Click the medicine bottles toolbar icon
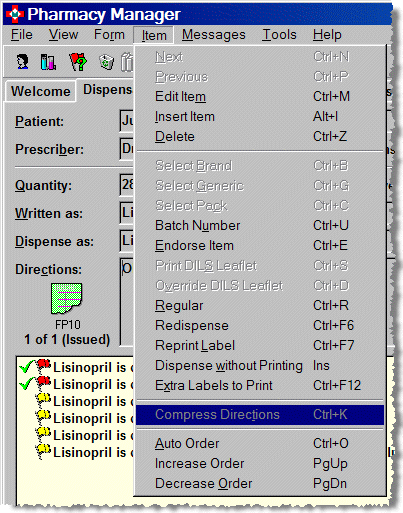This screenshot has width=403, height=513. (x=48, y=62)
